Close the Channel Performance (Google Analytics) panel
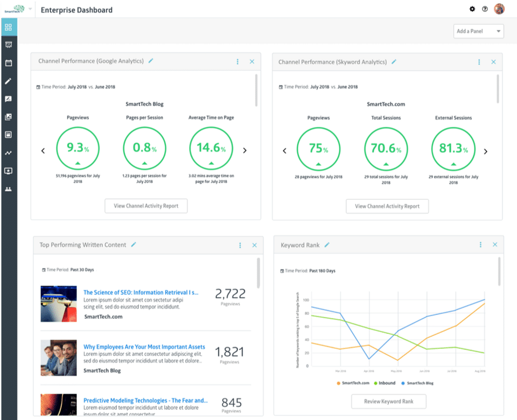This screenshot has height=420, width=517. [x=251, y=62]
